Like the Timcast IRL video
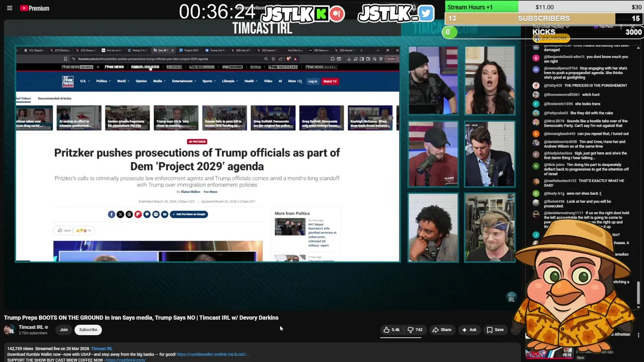Screen dimensions: 644x362 point(391,330)
